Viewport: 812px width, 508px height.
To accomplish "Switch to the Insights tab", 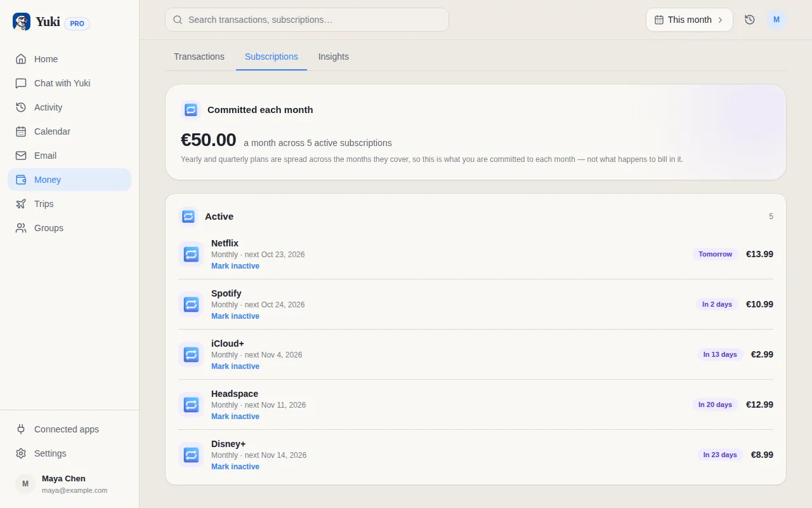I will pyautogui.click(x=334, y=57).
